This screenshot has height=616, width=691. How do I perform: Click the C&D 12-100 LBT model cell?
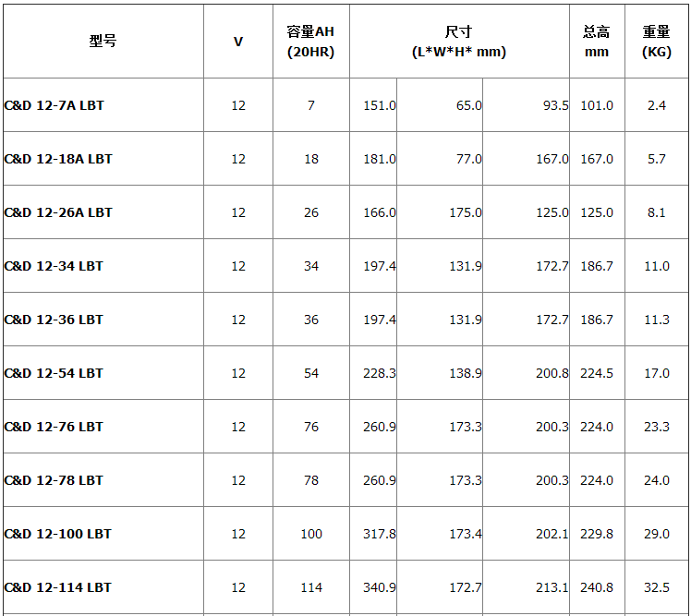tap(57, 534)
